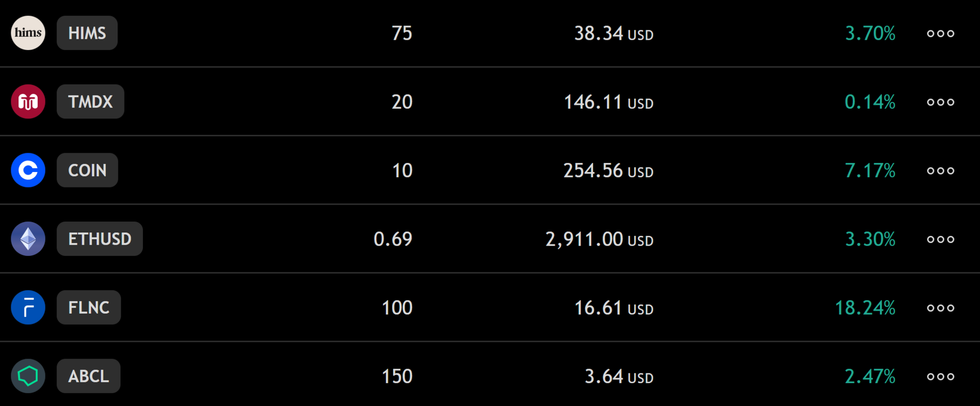The image size is (980, 406).
Task: Click the COIN ticker symbol
Action: 87,170
